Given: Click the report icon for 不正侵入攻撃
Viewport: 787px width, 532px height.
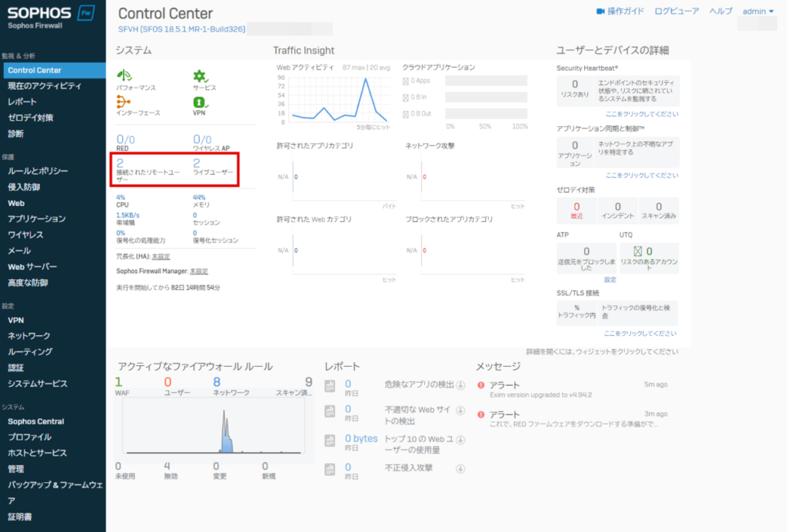Looking at the screenshot, I should pyautogui.click(x=330, y=469).
